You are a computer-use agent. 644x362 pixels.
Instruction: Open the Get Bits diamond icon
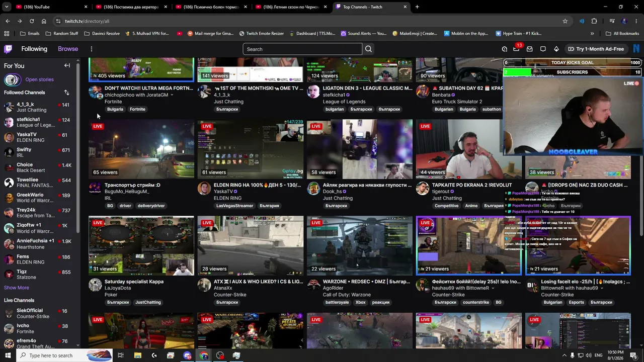(x=556, y=49)
